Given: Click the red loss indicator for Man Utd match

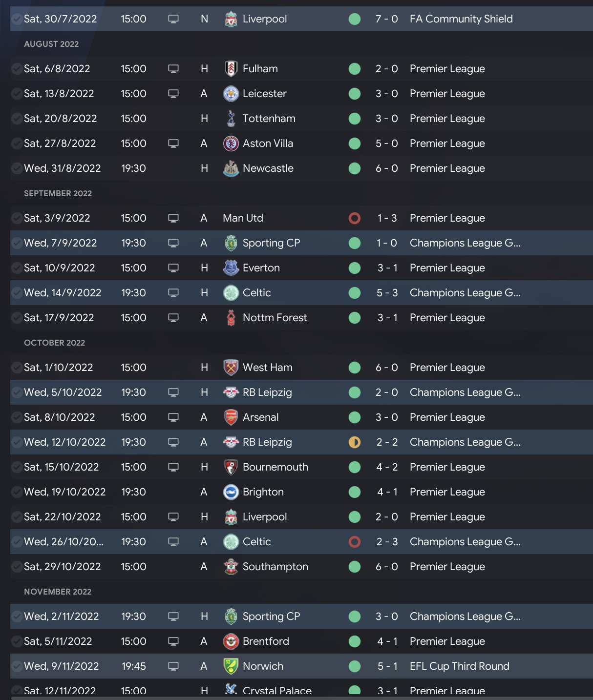Looking at the screenshot, I should (355, 218).
